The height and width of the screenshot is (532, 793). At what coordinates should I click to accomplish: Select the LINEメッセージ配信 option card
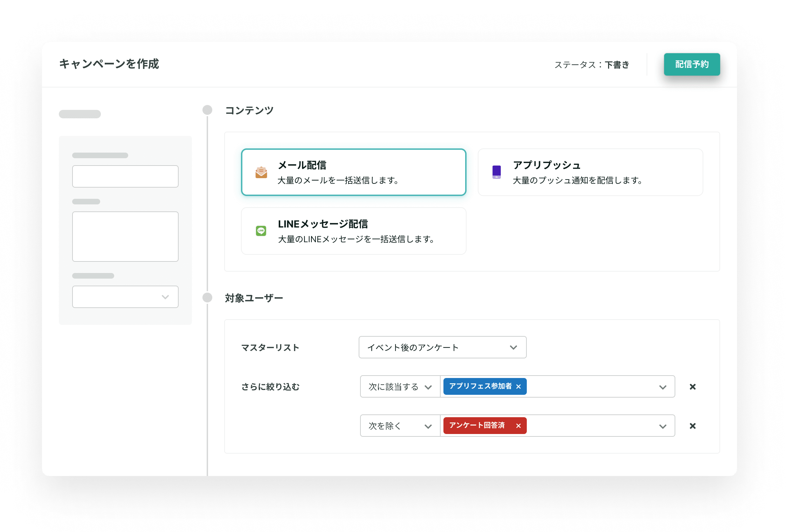pyautogui.click(x=353, y=231)
